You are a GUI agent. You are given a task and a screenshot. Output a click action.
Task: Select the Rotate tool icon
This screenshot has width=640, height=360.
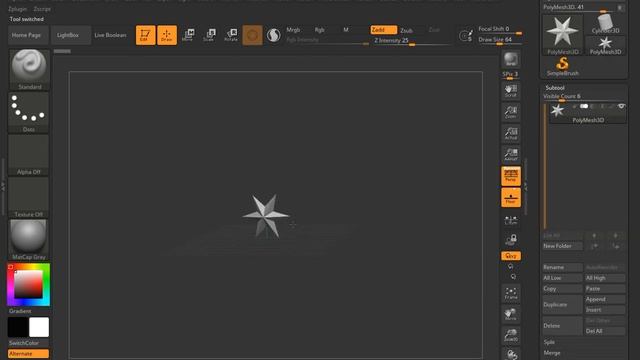[x=231, y=35]
